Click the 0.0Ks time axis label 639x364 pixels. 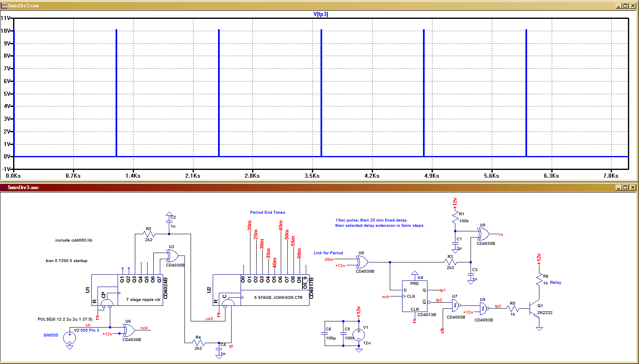tap(14, 176)
